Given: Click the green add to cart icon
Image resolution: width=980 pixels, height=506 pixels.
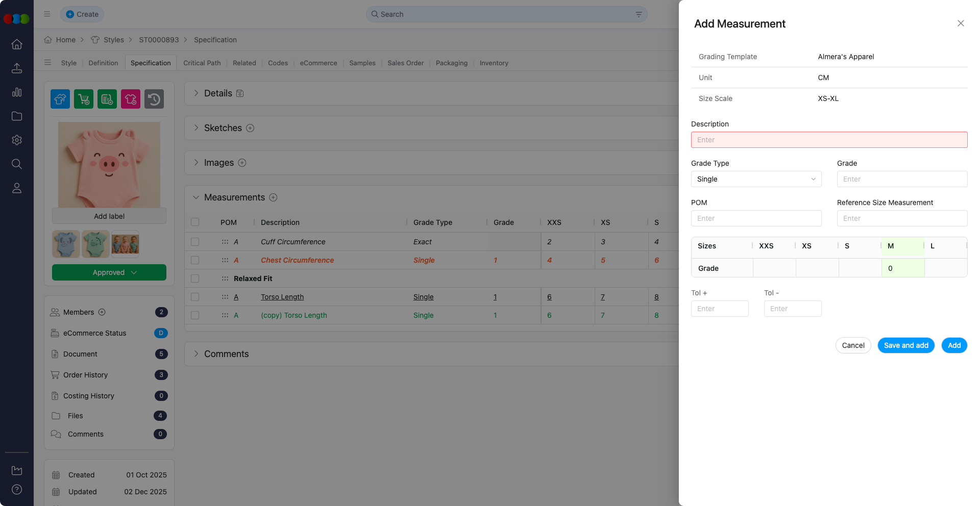Looking at the screenshot, I should tap(83, 99).
